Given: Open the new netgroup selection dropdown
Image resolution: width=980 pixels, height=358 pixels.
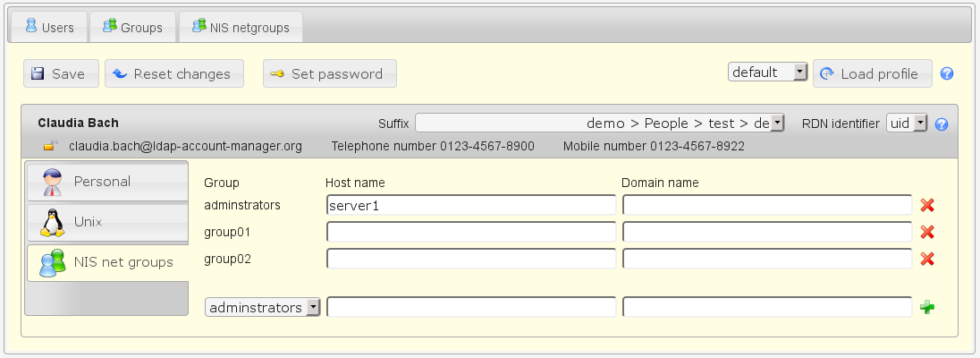Looking at the screenshot, I should [x=263, y=308].
